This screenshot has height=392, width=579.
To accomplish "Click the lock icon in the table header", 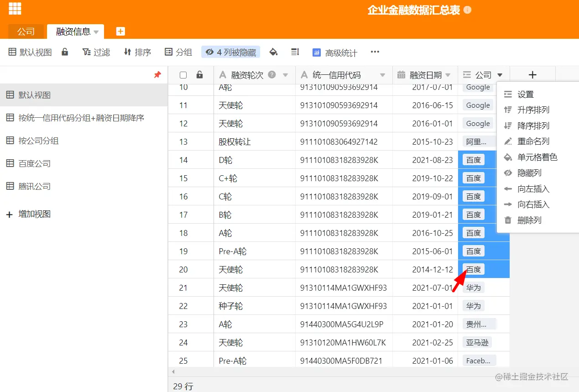I will pyautogui.click(x=199, y=75).
